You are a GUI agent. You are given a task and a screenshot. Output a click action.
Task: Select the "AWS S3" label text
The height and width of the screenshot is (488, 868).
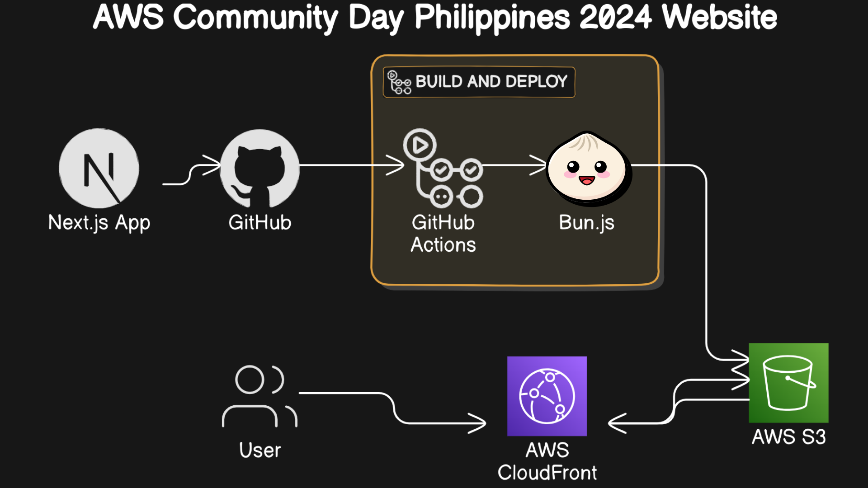pos(789,437)
